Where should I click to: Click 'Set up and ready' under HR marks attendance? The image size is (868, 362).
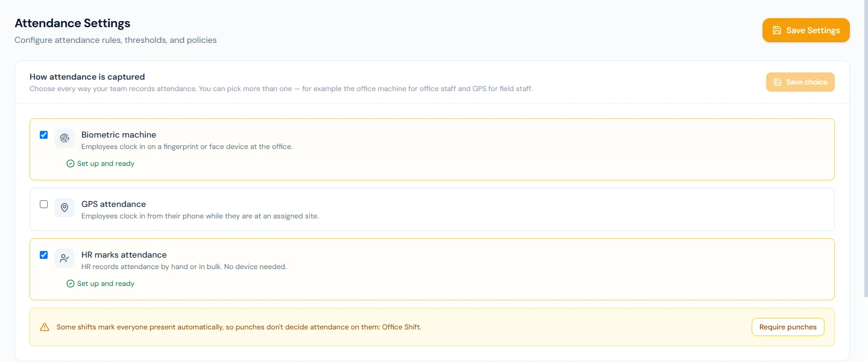click(x=105, y=284)
